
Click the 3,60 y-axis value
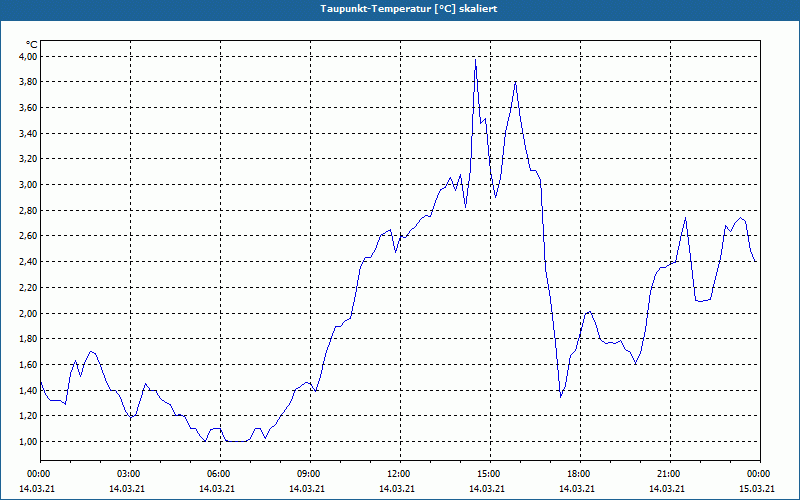click(x=28, y=108)
